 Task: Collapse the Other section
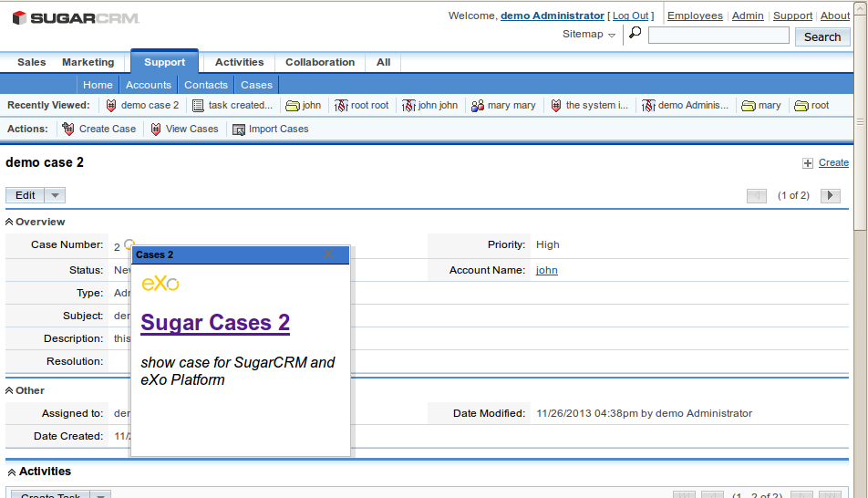click(9, 390)
